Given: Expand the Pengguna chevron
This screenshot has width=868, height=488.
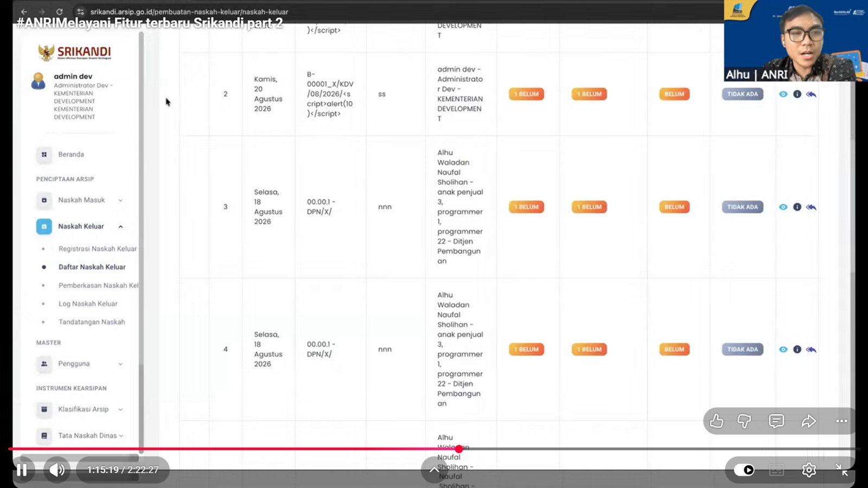Looking at the screenshot, I should [x=120, y=364].
